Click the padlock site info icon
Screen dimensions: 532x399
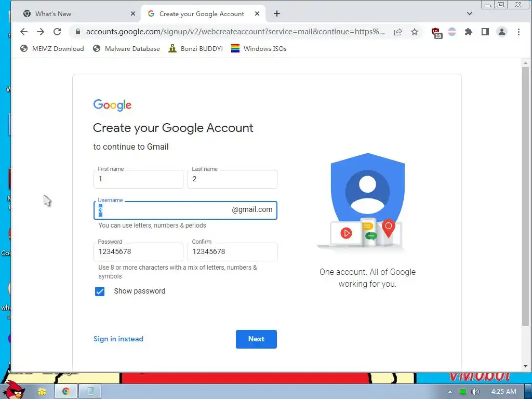click(78, 32)
